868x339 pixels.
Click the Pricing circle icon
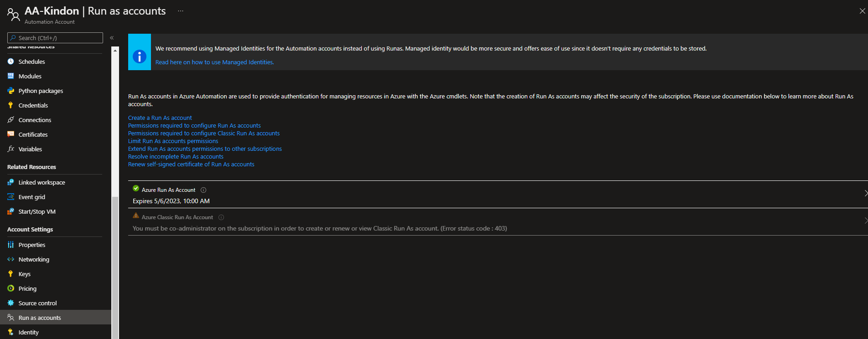click(x=10, y=288)
